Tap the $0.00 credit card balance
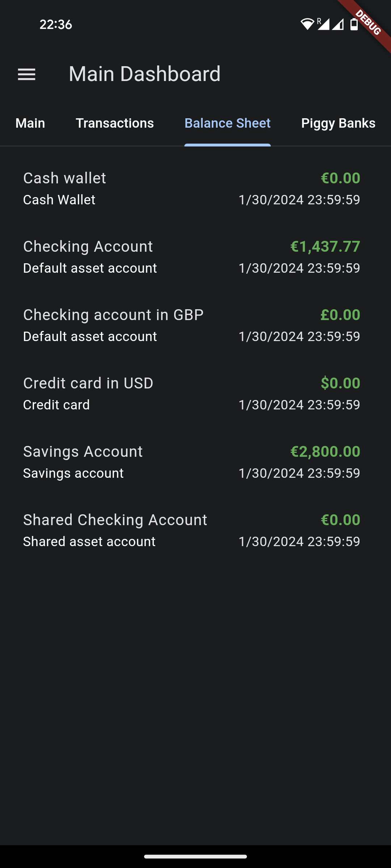This screenshot has width=391, height=868. point(340,383)
